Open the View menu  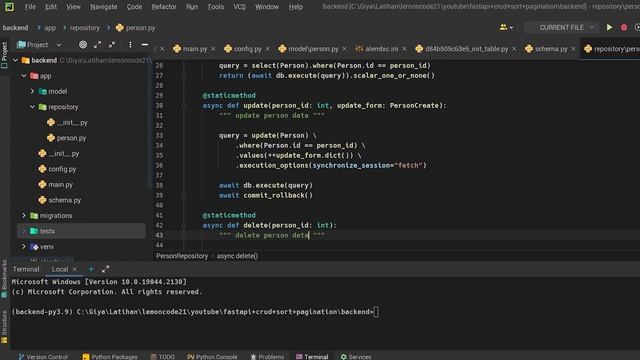point(73,7)
